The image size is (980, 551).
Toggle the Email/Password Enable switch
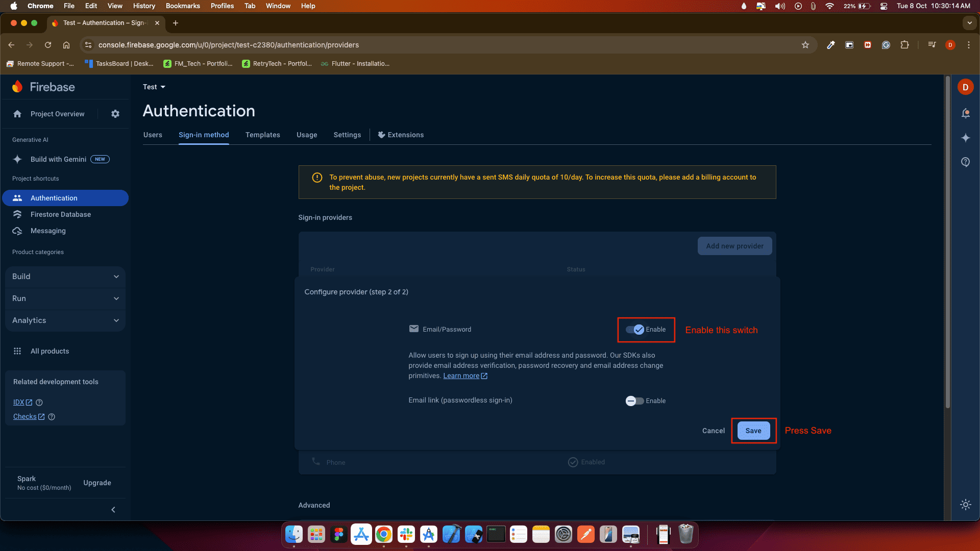[635, 330]
